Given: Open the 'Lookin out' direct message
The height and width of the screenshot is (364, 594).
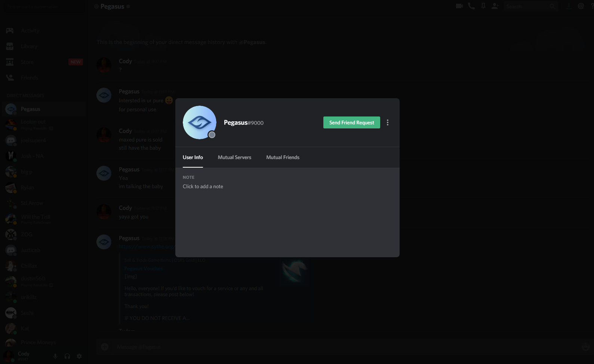Looking at the screenshot, I should click(44, 125).
